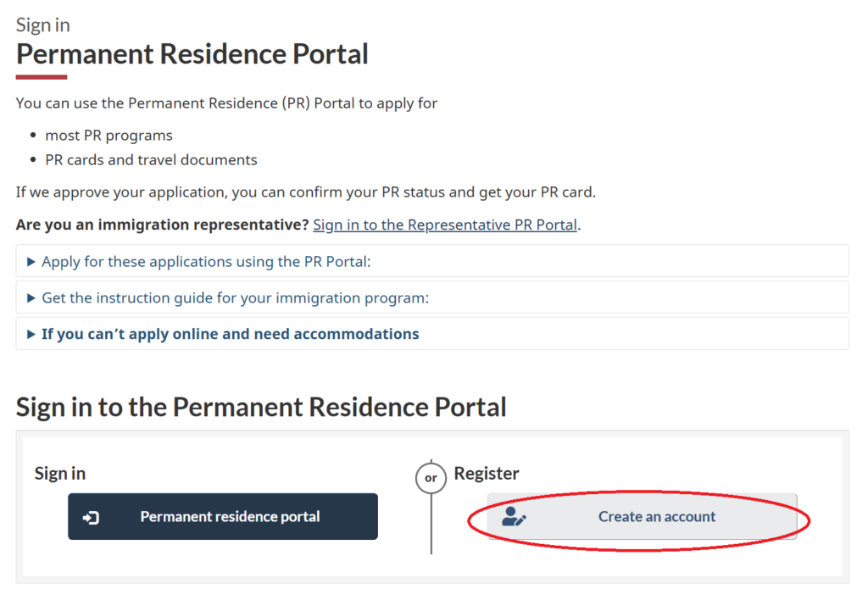Click the "Permanent Residence Portal" main page title
Screen dimensions: 868x600
point(192,54)
